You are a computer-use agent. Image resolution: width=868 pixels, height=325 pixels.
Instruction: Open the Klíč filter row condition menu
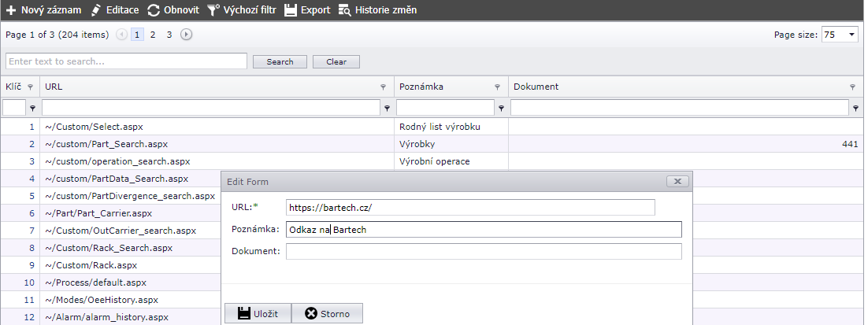click(33, 108)
